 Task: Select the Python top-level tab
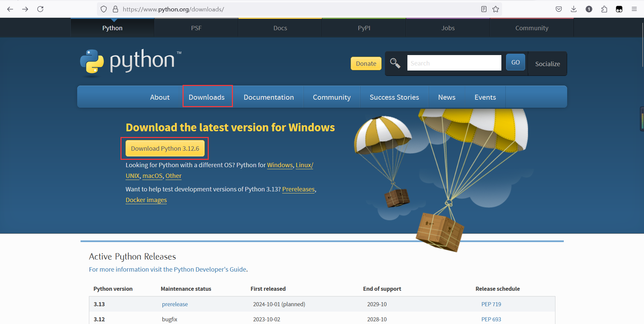tap(112, 28)
